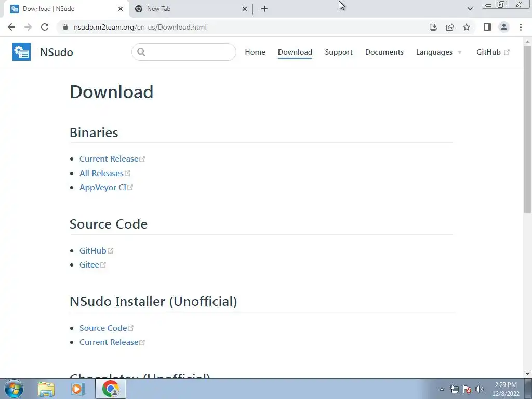532x399 pixels.
Task: Click scrollbar up arrow
Action: tap(527, 42)
